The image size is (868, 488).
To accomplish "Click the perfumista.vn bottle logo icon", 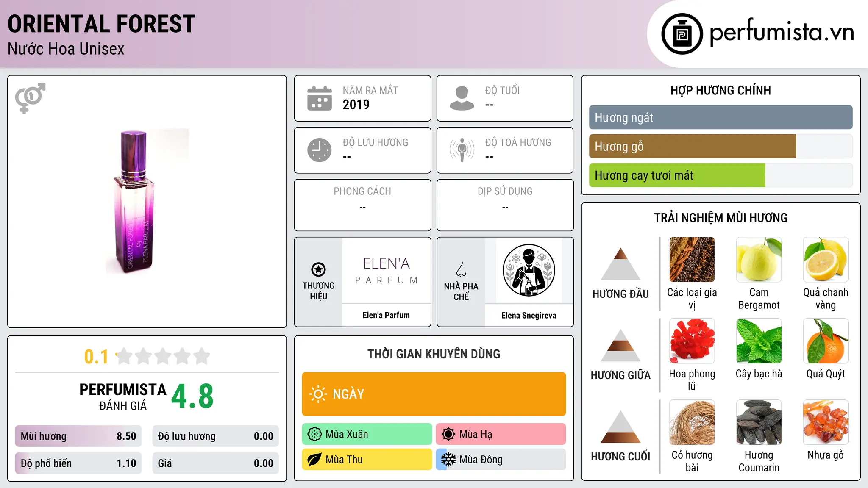I will 682,34.
